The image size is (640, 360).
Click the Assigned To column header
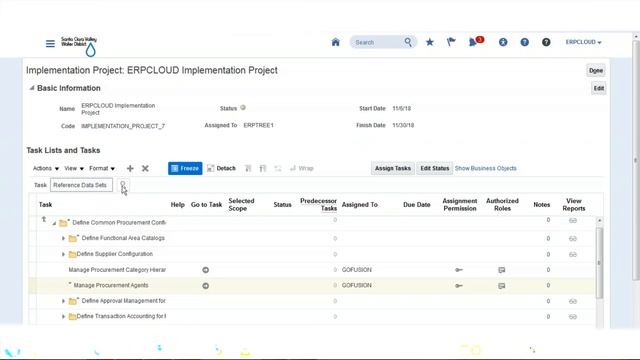(360, 204)
